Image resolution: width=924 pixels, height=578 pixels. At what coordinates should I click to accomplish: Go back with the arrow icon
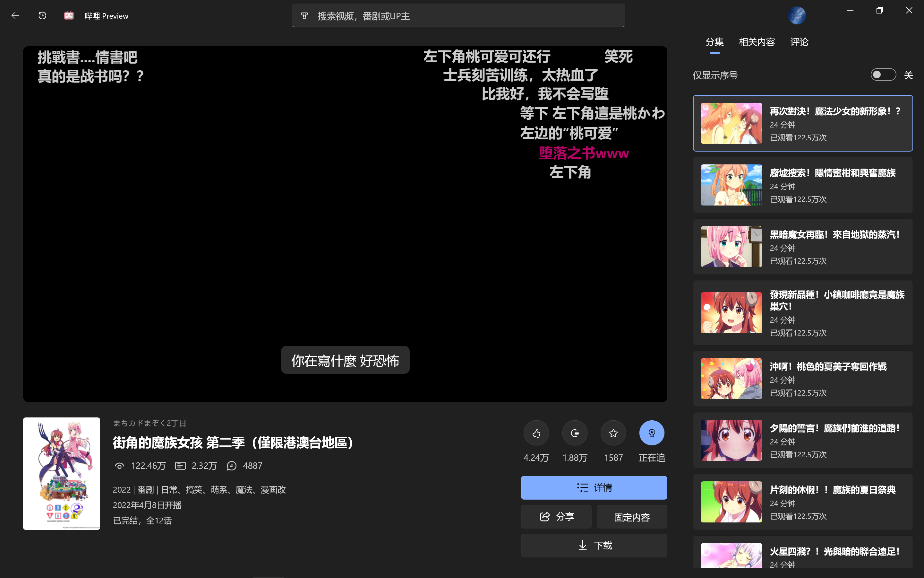[x=15, y=16]
